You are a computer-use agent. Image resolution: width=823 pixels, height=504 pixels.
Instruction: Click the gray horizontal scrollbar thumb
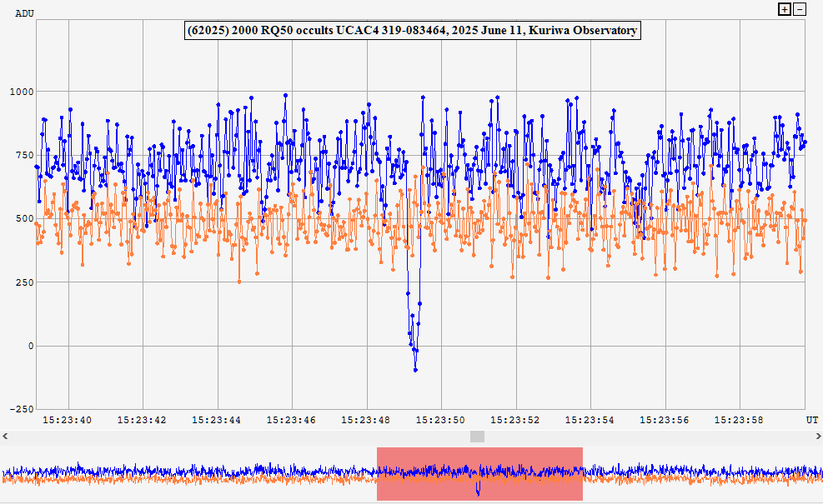click(477, 436)
